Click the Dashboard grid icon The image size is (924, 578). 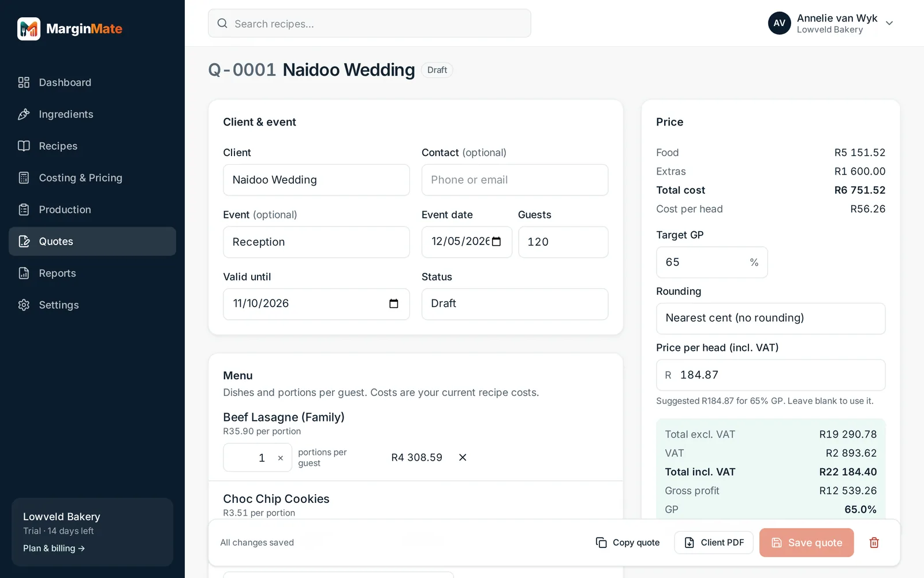(24, 83)
